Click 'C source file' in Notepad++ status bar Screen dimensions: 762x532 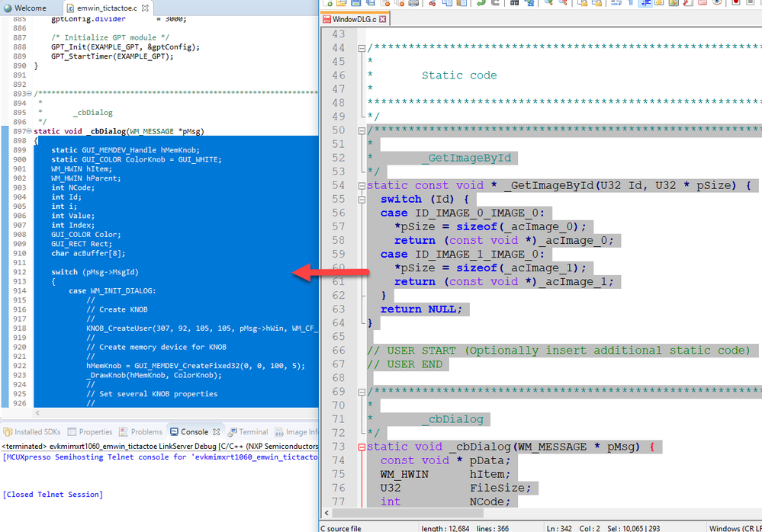(x=341, y=528)
